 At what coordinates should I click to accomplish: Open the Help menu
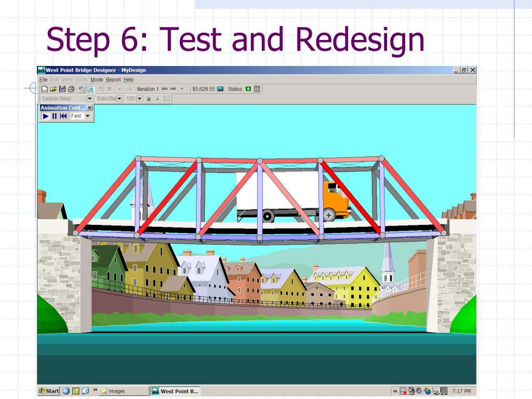(x=129, y=79)
